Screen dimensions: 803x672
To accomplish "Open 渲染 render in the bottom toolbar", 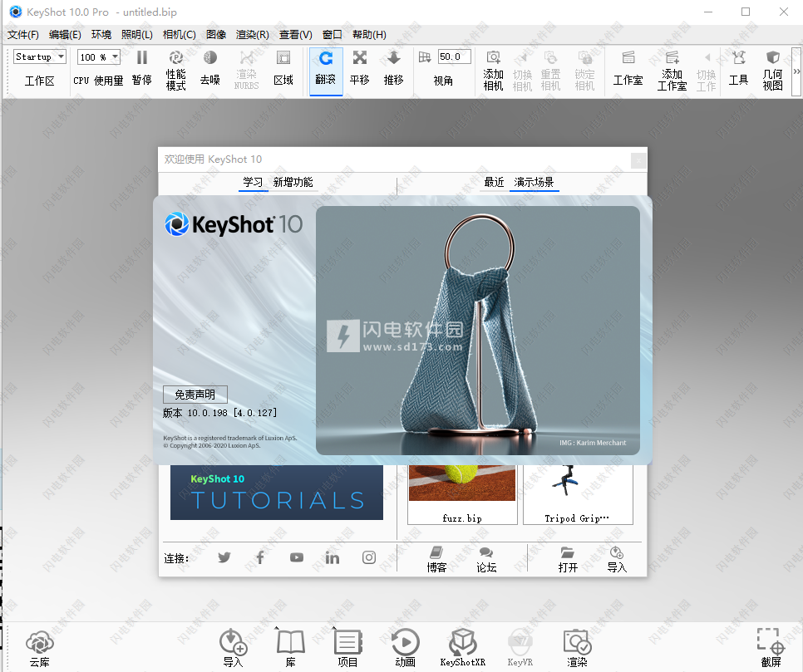I will coord(577,649).
